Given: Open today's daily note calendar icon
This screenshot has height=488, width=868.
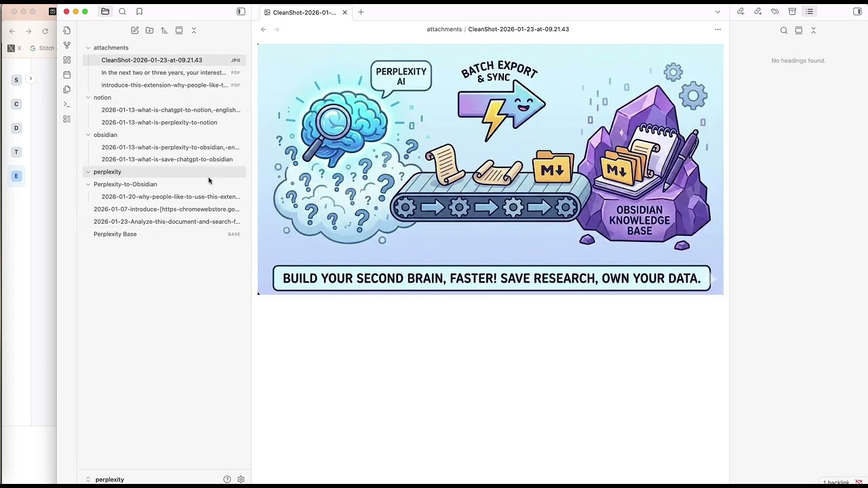Looking at the screenshot, I should click(66, 75).
